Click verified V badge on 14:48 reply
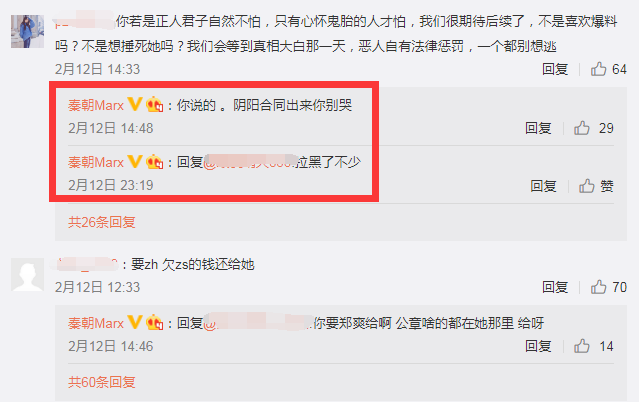639x402 pixels. [x=135, y=104]
